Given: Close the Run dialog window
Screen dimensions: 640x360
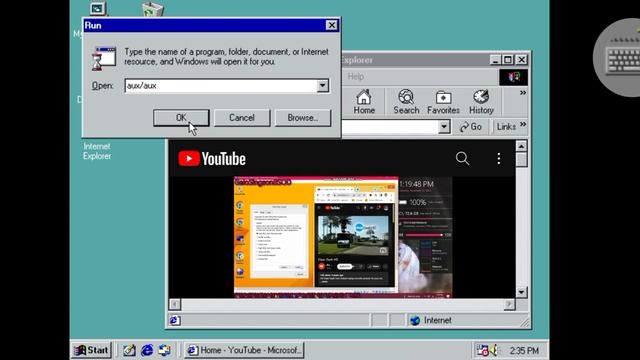Looking at the screenshot, I should point(331,25).
